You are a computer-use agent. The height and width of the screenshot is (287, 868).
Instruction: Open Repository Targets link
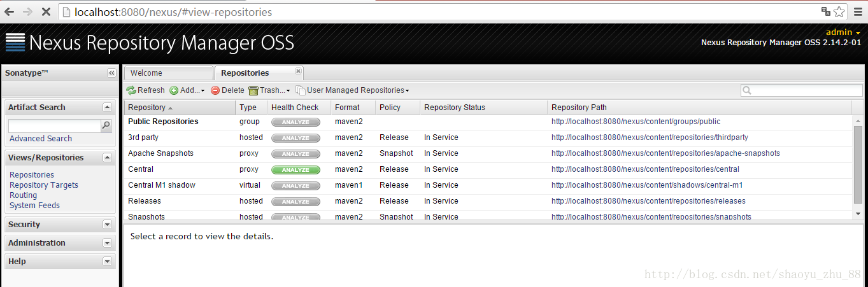click(x=44, y=185)
